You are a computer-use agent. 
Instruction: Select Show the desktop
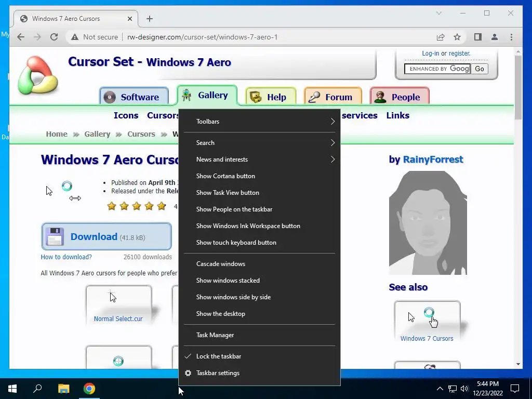click(x=259, y=314)
